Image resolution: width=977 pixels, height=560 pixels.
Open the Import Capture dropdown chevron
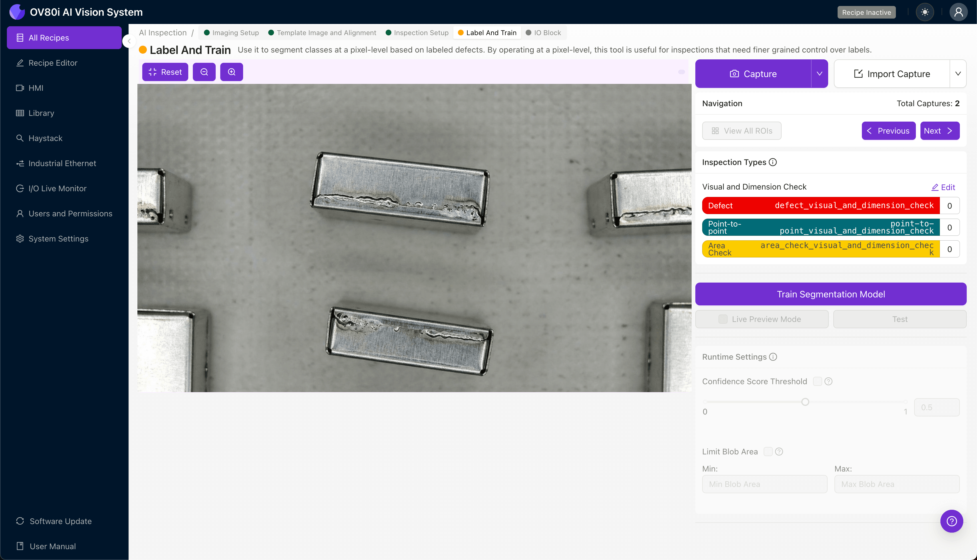[x=958, y=73]
